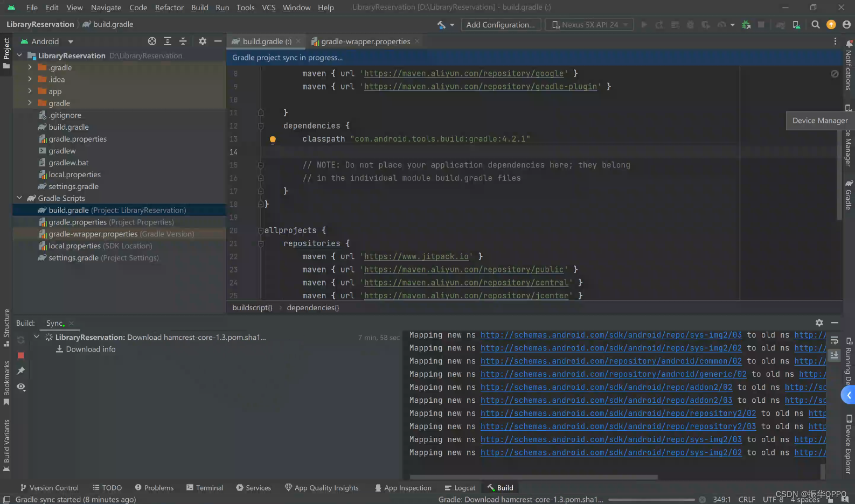The height and width of the screenshot is (504, 855).
Task: Open the TODO tool window
Action: (x=107, y=488)
